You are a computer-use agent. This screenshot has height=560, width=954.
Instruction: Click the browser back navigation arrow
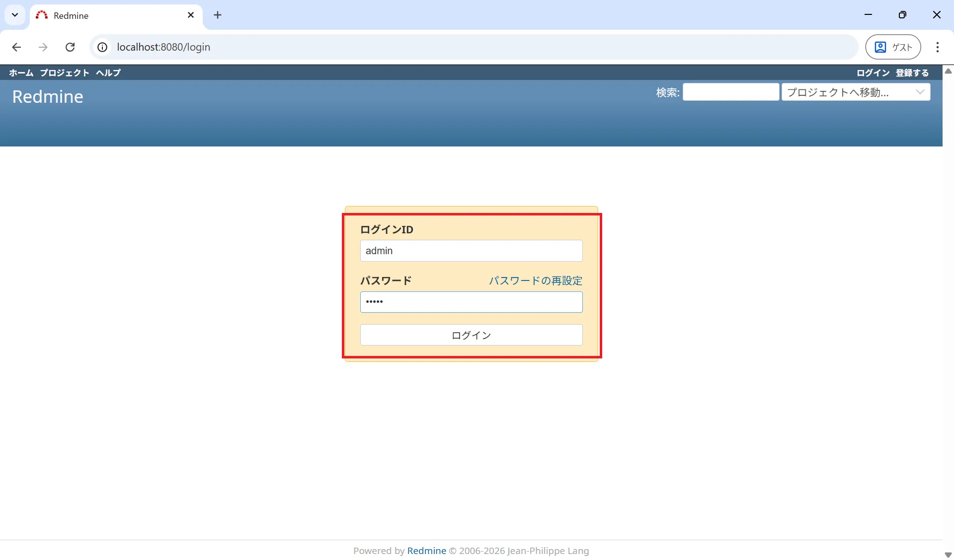click(16, 47)
